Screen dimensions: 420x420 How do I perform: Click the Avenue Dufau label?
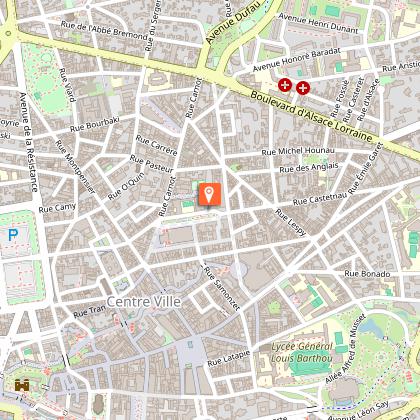tap(232, 23)
